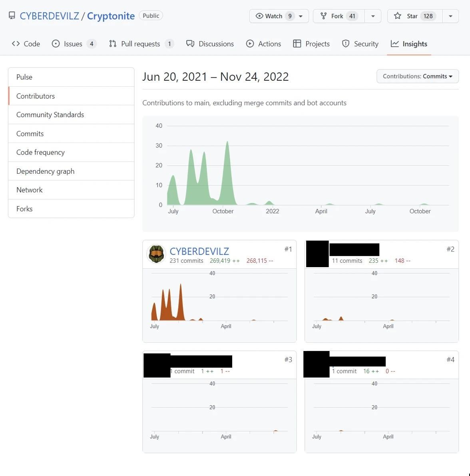
Task: Click the 148 -- deletions figure
Action: [402, 261]
